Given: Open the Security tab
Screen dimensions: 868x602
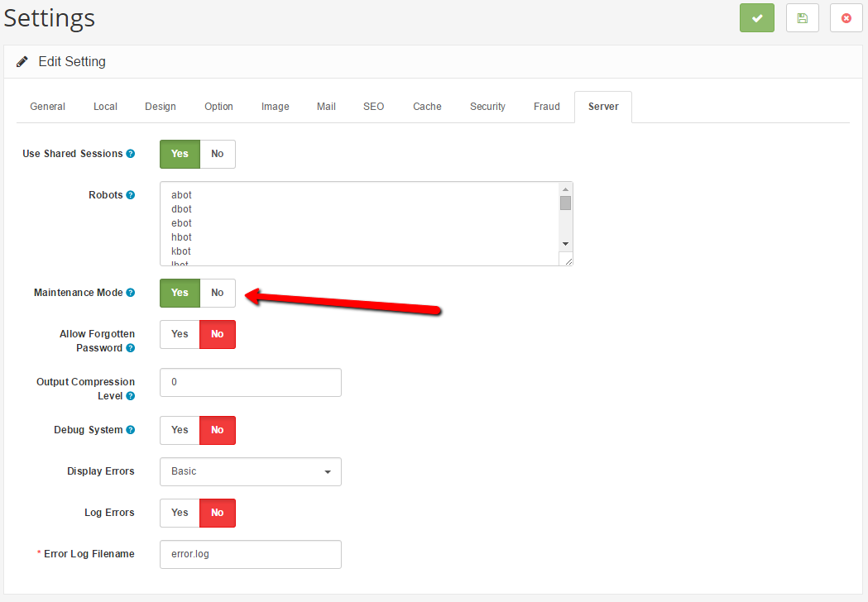Looking at the screenshot, I should (487, 107).
